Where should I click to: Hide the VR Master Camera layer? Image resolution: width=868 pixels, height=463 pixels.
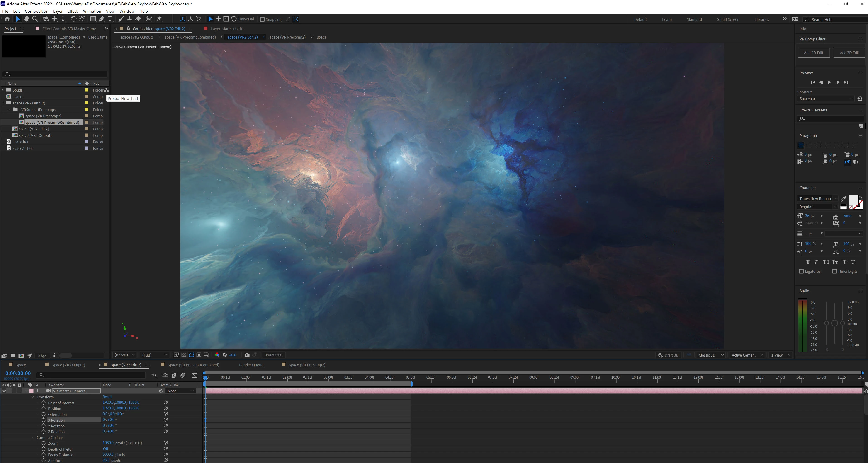pos(4,391)
